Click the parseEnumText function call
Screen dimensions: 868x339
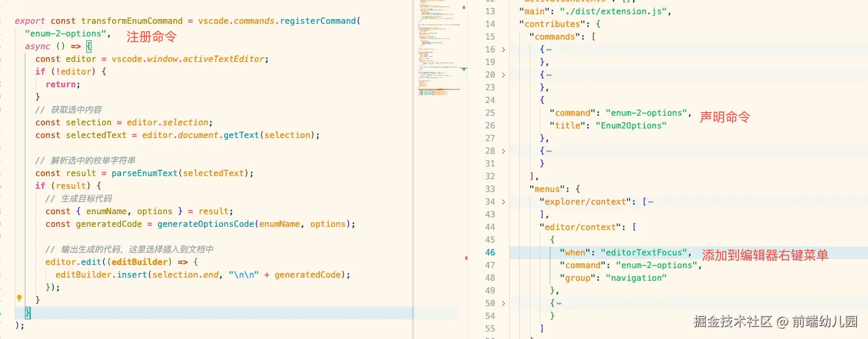144,173
